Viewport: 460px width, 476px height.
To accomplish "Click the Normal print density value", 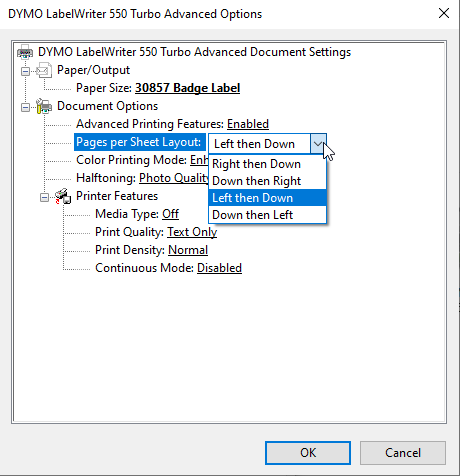I will (x=188, y=250).
